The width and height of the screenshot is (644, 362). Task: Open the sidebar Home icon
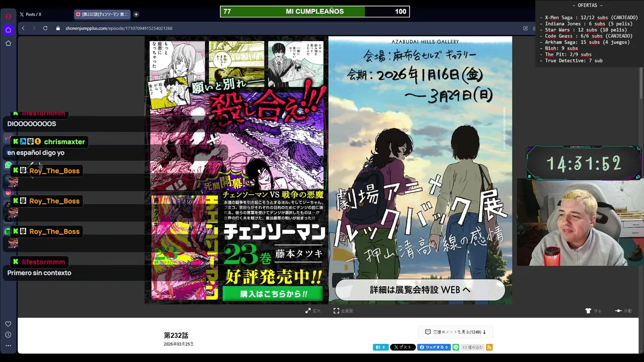click(x=8, y=30)
